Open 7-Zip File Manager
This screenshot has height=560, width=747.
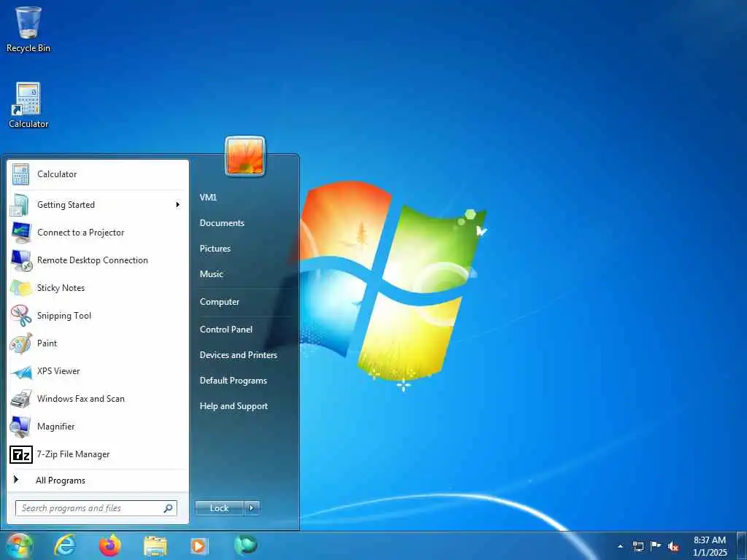pyautogui.click(x=98, y=454)
